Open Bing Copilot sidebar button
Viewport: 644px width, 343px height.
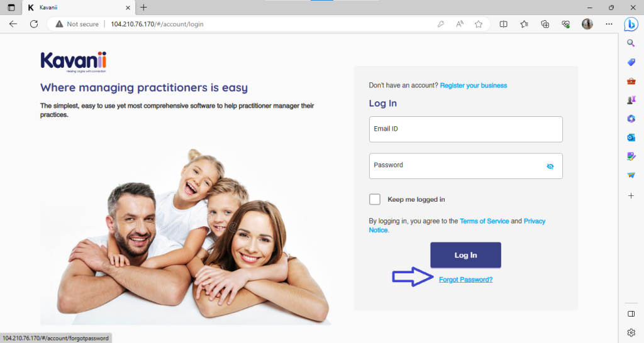pos(631,24)
